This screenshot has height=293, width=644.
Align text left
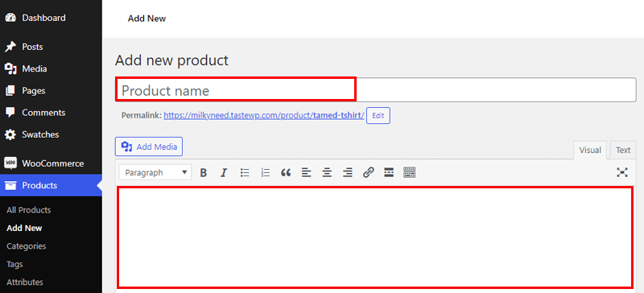point(307,173)
